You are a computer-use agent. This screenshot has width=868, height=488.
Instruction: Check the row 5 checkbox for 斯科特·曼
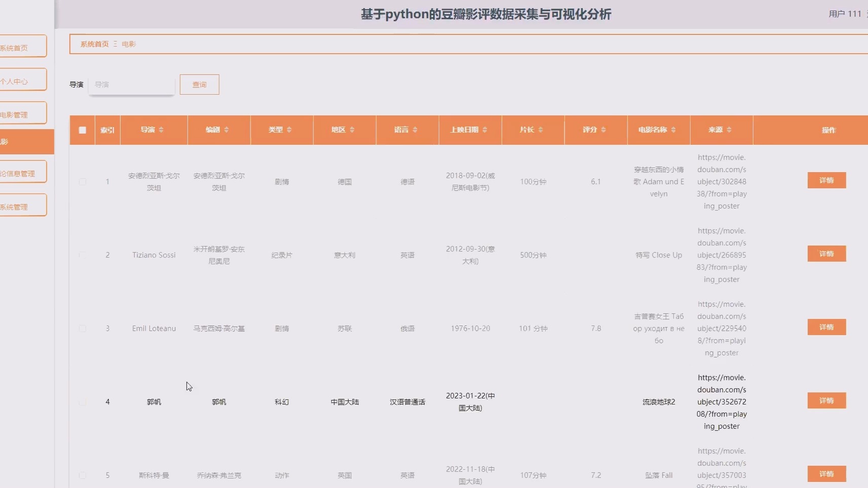(83, 475)
